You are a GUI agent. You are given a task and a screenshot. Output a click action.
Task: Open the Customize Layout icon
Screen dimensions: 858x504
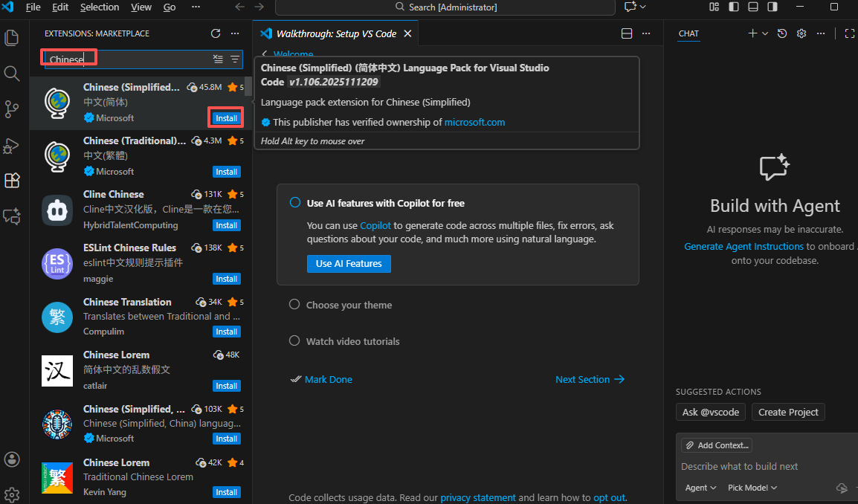pos(714,7)
